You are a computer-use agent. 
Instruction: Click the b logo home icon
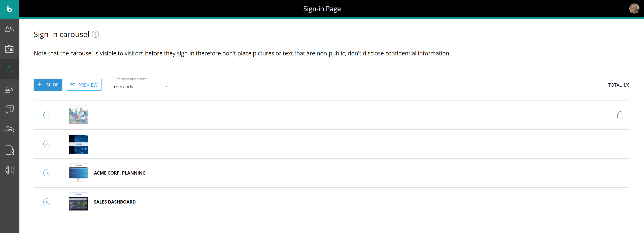9,9
